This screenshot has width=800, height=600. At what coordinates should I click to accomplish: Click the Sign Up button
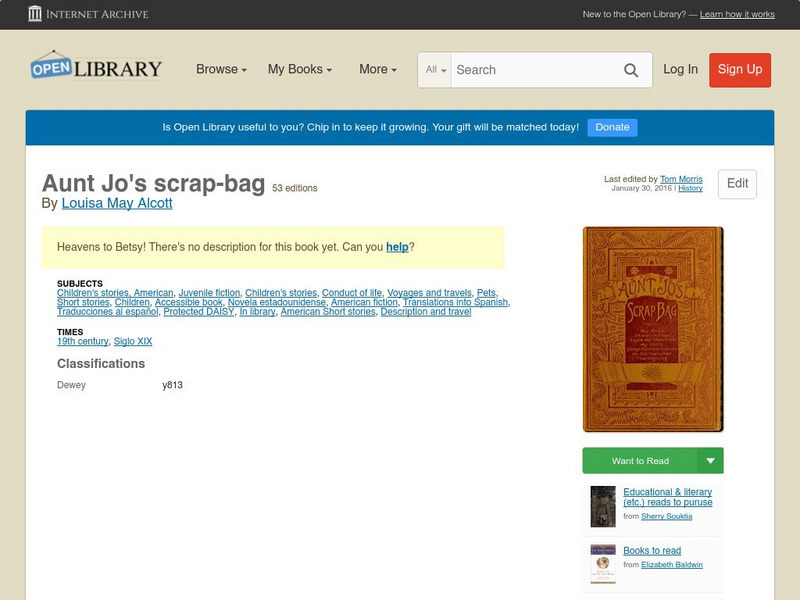[739, 70]
